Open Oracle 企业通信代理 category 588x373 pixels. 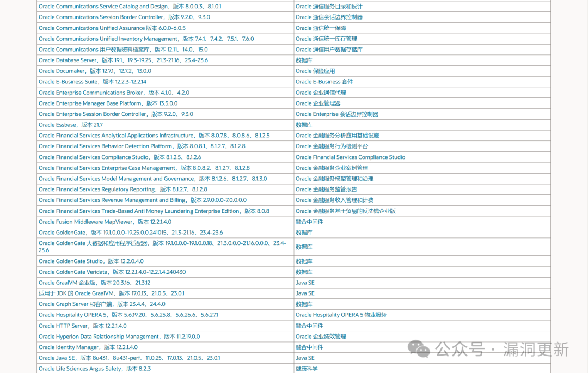(321, 93)
